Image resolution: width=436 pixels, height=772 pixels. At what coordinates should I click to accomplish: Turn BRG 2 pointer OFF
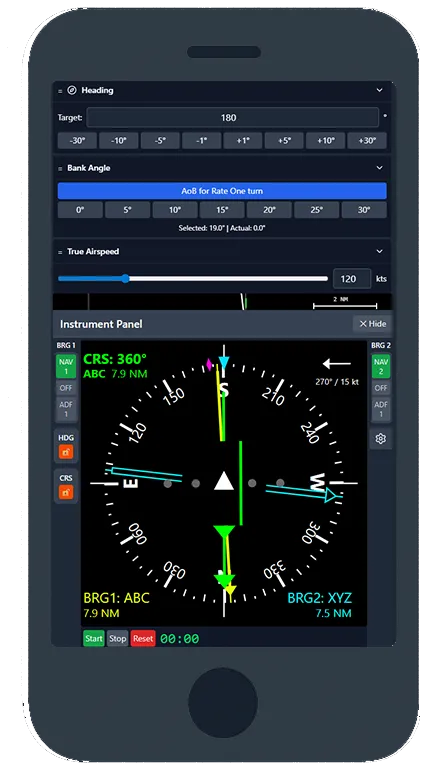380,388
